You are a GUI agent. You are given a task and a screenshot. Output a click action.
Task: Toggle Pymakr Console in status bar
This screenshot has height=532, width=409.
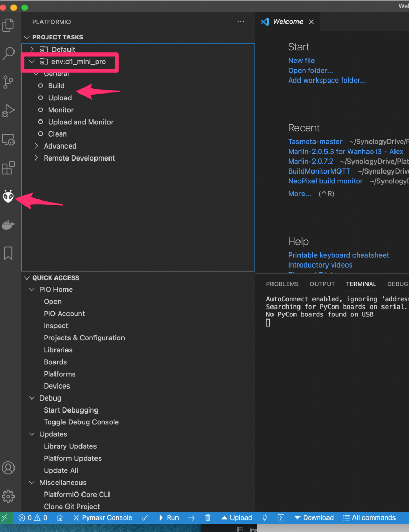(103, 518)
